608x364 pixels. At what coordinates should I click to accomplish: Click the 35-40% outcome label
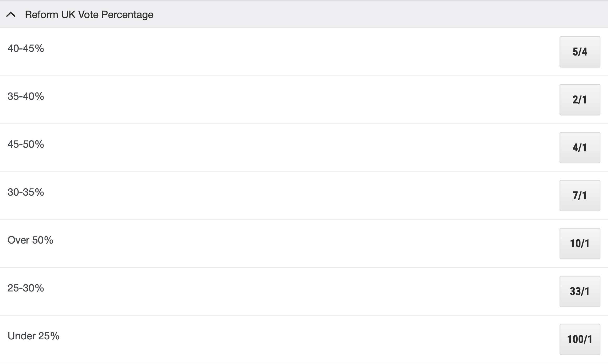26,96
